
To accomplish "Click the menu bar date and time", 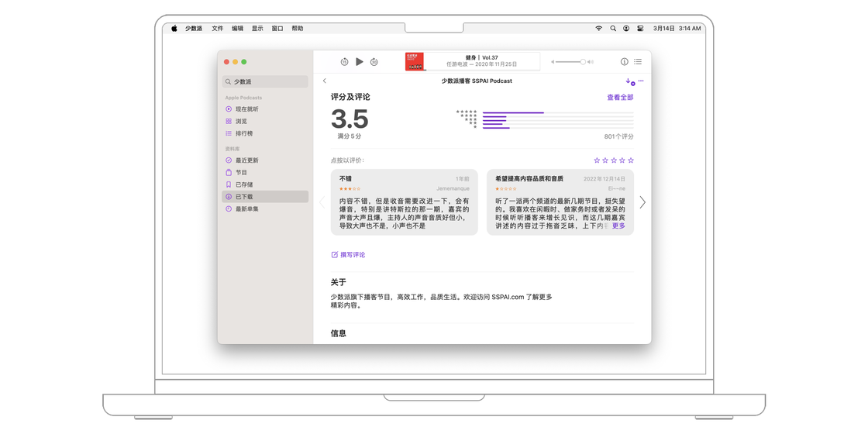I will click(x=677, y=28).
